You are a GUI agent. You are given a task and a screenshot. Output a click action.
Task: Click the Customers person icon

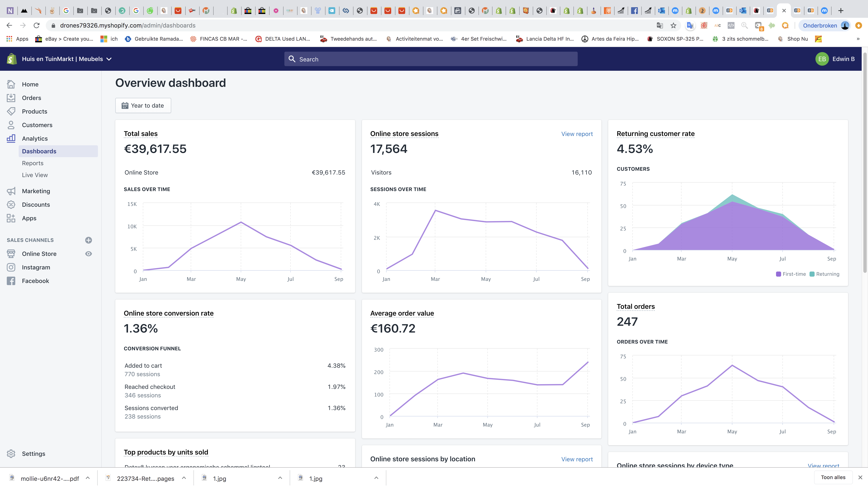11,125
